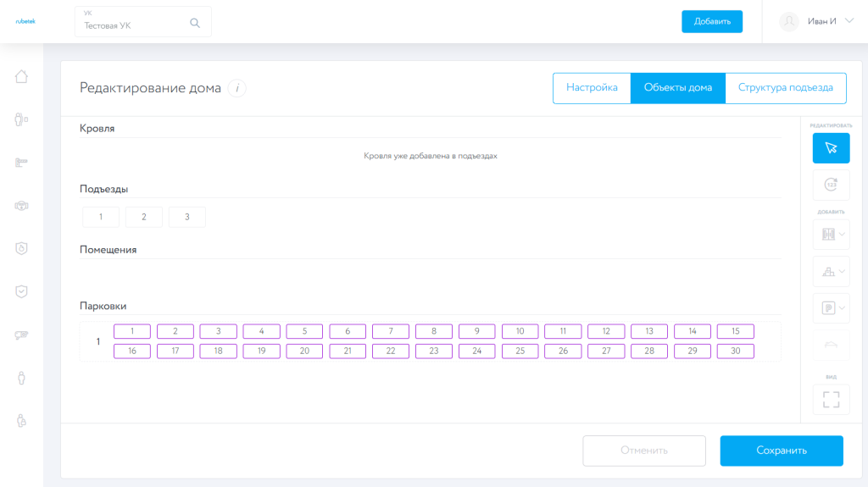Select parking space 13

tap(649, 331)
